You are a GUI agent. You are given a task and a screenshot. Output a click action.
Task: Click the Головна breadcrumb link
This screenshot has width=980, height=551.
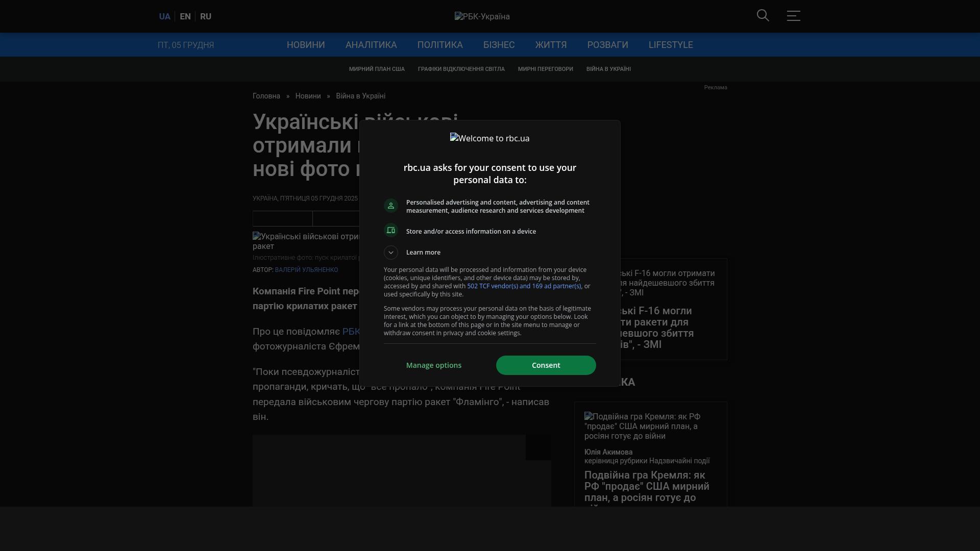[266, 96]
